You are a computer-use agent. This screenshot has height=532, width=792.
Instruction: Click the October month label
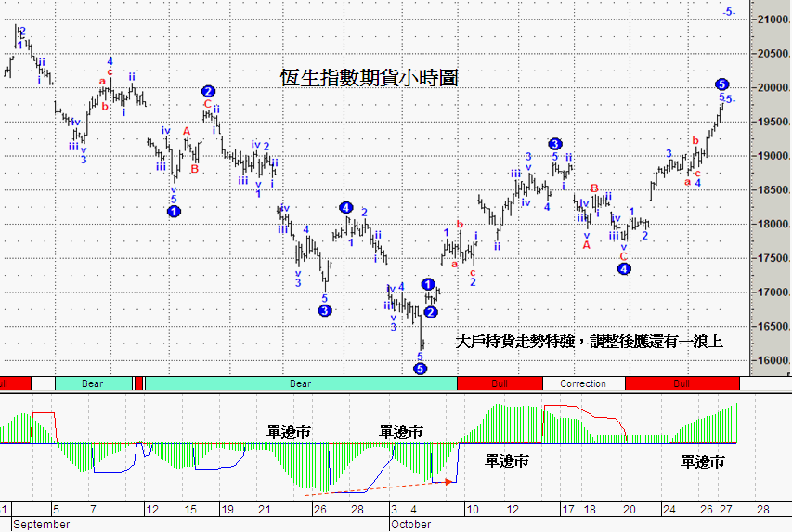[411, 525]
